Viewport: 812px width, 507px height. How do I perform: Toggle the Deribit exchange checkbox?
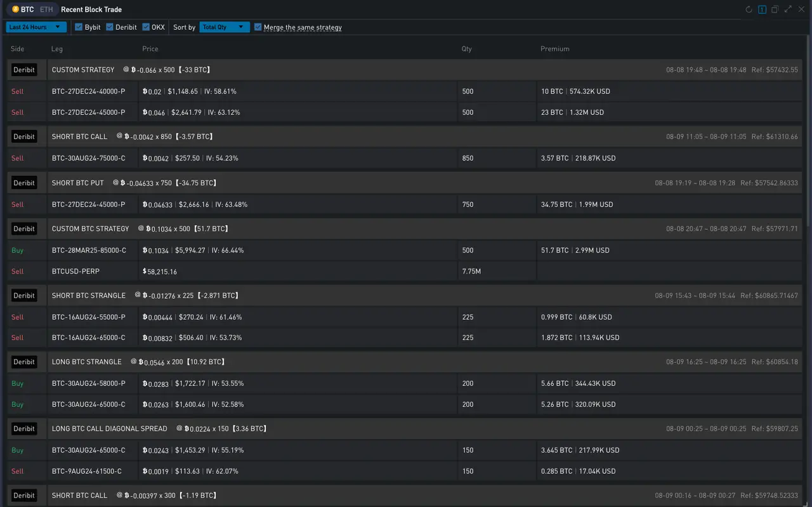110,27
